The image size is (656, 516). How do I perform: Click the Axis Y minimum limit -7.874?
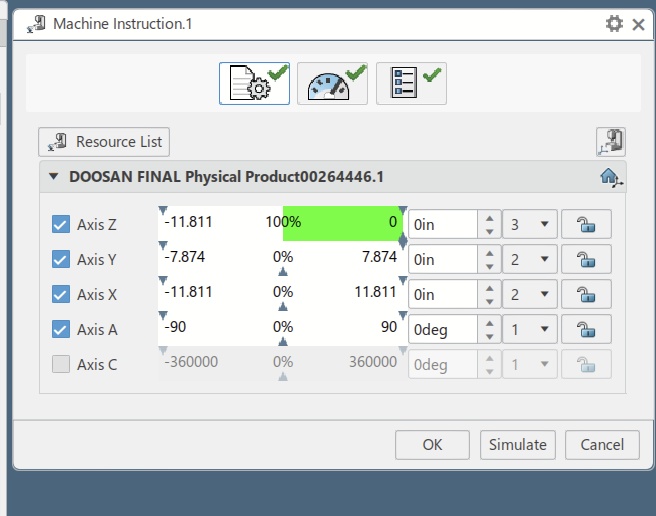(x=184, y=257)
